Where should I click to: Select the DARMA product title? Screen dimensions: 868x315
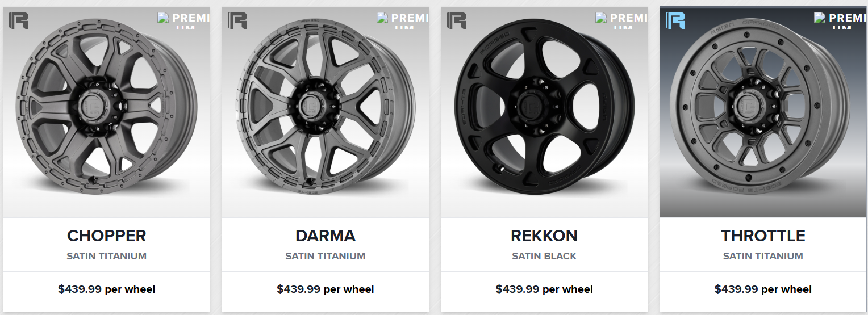coord(325,236)
